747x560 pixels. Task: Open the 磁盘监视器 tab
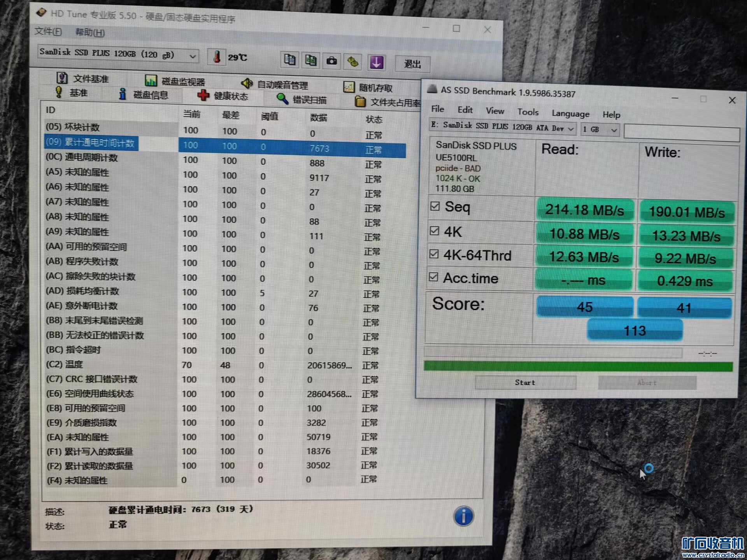pyautogui.click(x=175, y=81)
